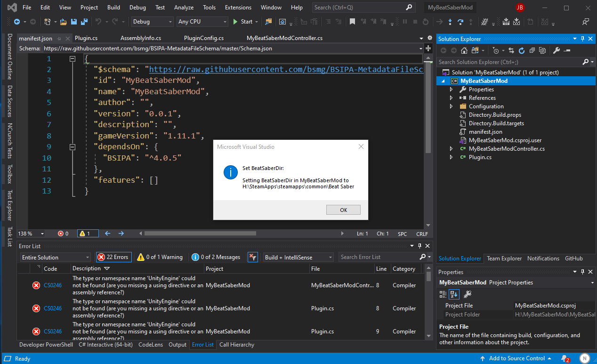The height and width of the screenshot is (364, 597).
Task: Expand the Properties node in Solution Explorer
Action: click(x=451, y=89)
